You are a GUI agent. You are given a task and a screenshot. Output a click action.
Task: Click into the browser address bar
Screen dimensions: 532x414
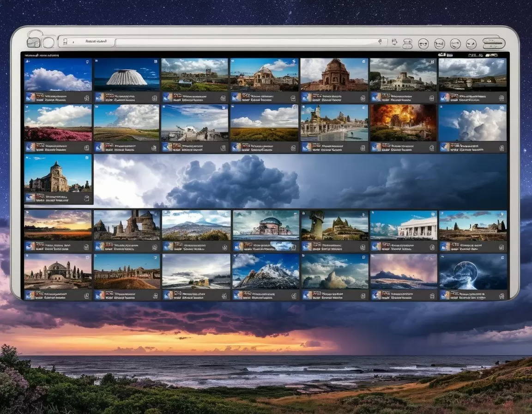click(x=245, y=42)
